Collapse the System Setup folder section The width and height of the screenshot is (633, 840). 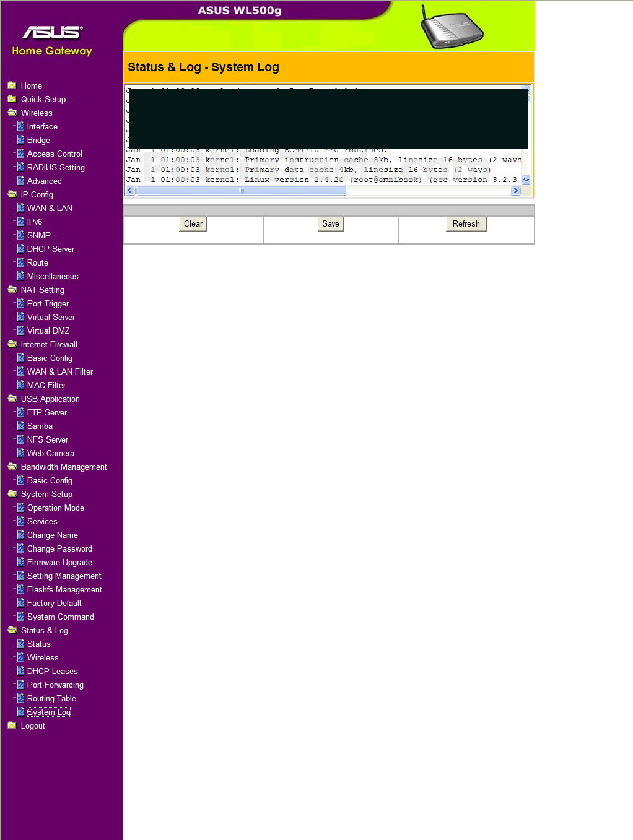[x=12, y=494]
